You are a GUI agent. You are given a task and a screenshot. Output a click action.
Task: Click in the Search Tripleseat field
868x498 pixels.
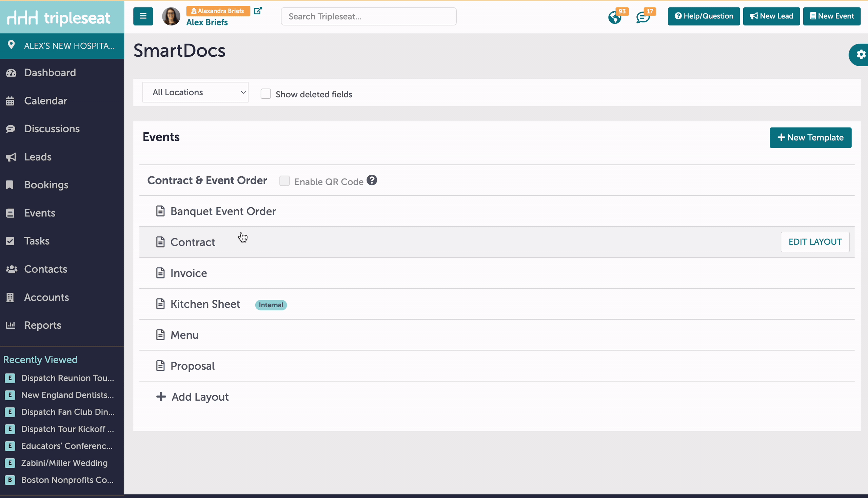pos(369,16)
